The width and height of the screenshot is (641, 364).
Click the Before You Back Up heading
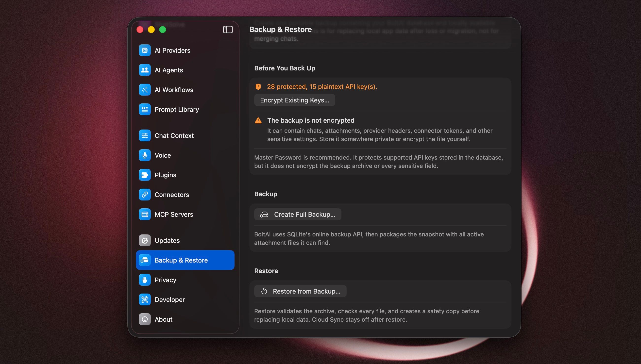285,68
